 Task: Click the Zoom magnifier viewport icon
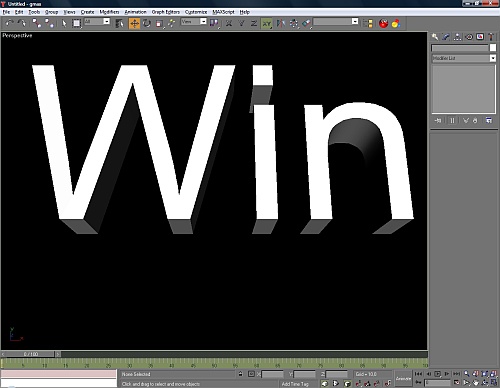click(x=467, y=374)
